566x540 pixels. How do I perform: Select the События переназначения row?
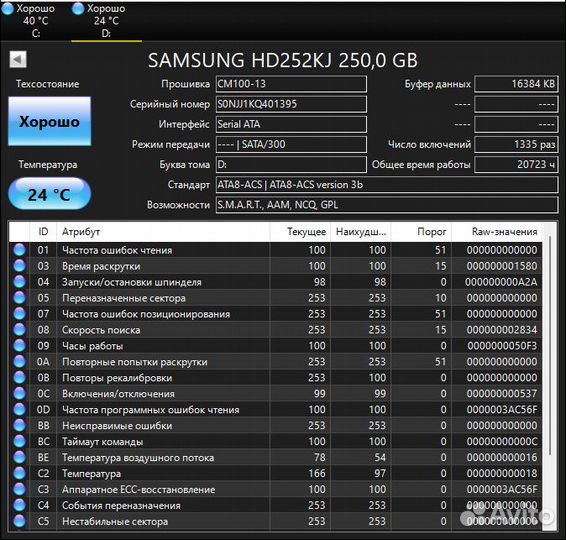(x=276, y=505)
